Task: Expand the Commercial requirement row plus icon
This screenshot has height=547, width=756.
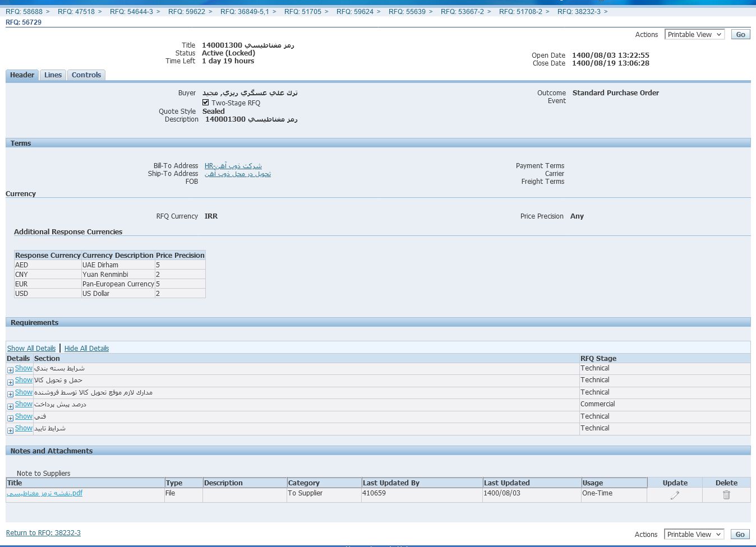Action: click(10, 406)
